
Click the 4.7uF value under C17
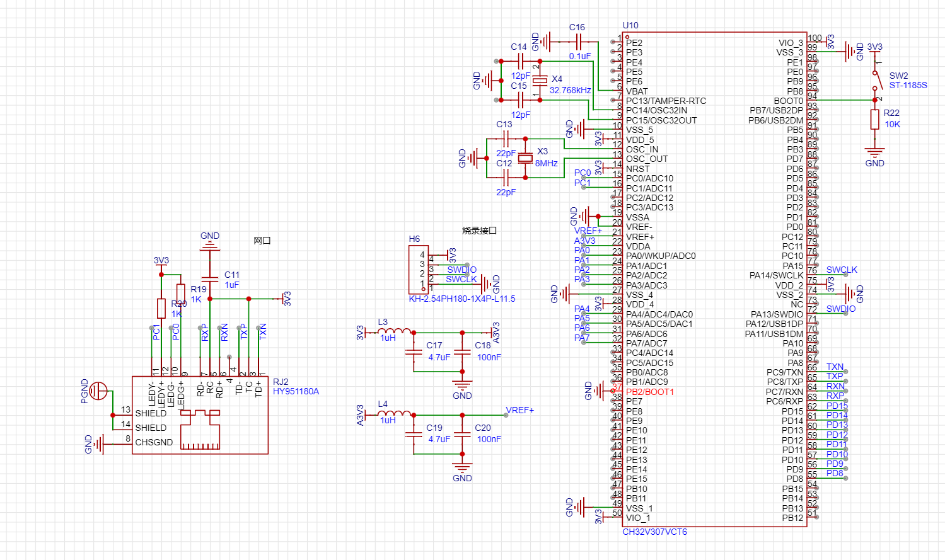(439, 357)
